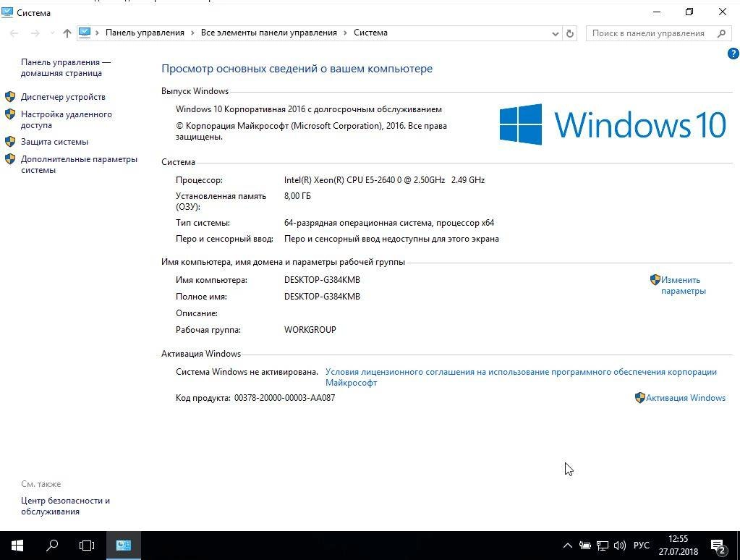
Task: Open Task View on taskbar
Action: coord(87,546)
